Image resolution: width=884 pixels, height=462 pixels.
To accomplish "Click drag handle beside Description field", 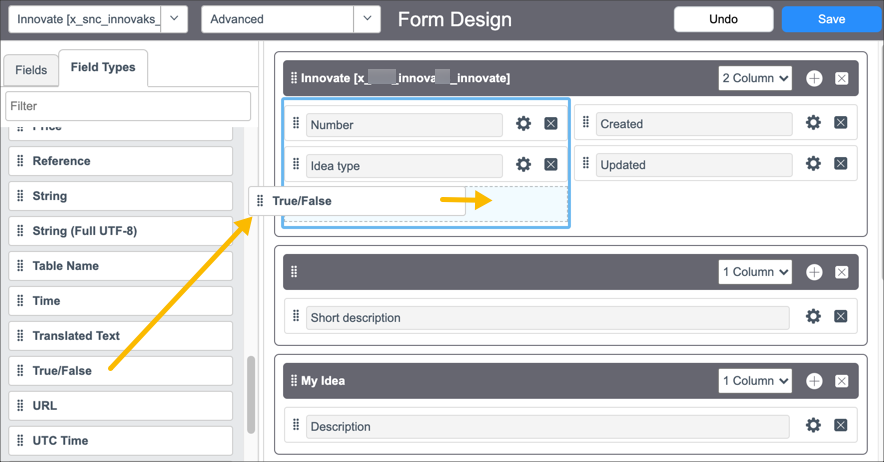I will [296, 425].
